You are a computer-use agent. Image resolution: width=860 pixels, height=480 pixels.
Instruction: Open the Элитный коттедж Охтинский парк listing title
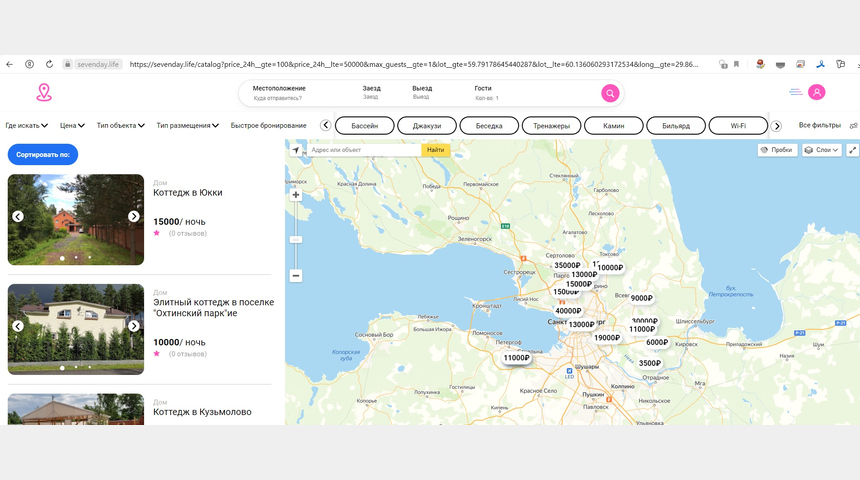pos(213,308)
